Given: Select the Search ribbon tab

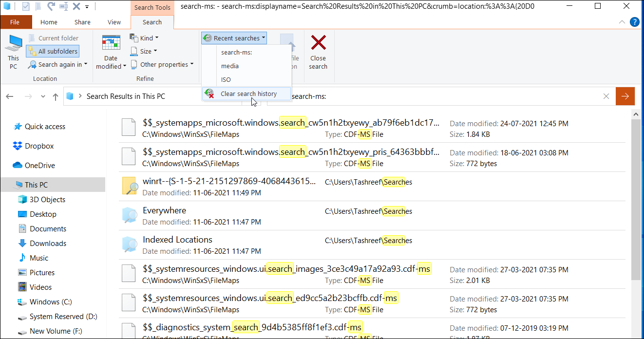Looking at the screenshot, I should click(152, 22).
